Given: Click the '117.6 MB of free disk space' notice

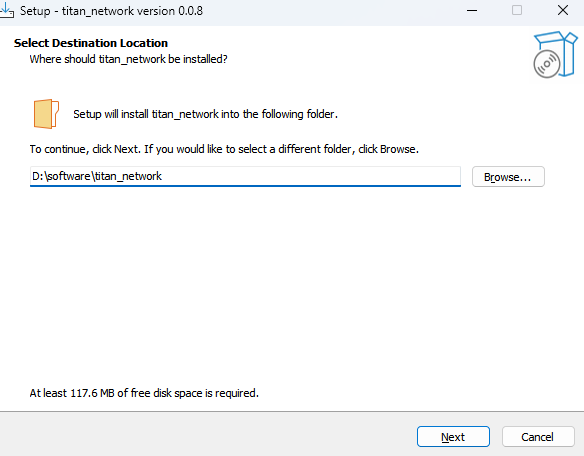Looking at the screenshot, I should 144,393.
